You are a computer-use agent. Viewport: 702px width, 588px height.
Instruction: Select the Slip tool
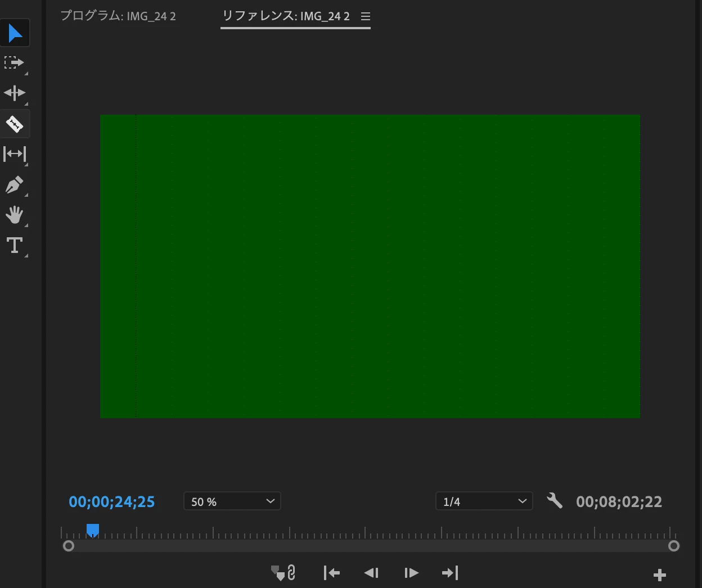15,154
